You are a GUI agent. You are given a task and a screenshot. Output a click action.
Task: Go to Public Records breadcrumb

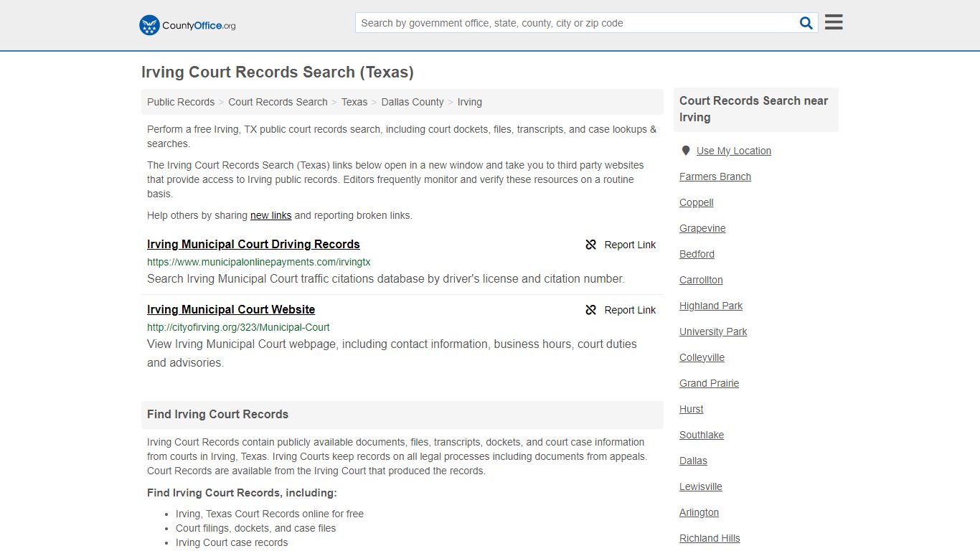point(181,102)
